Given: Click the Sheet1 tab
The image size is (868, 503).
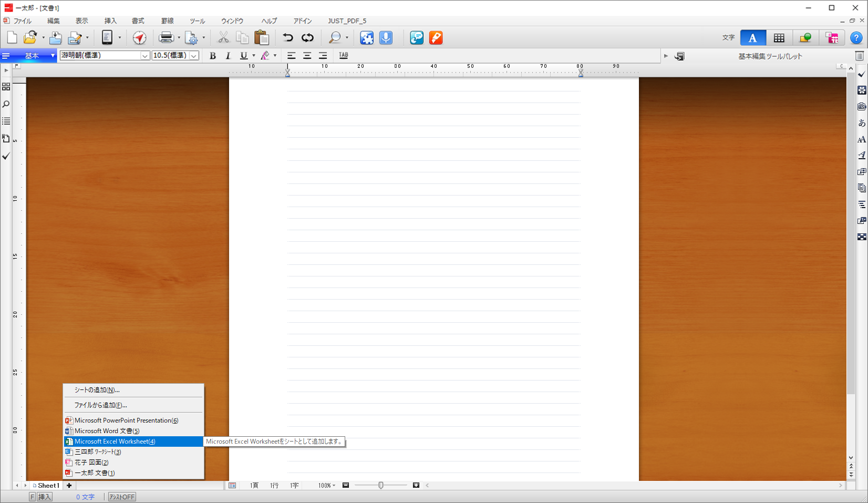Looking at the screenshot, I should click(x=48, y=486).
